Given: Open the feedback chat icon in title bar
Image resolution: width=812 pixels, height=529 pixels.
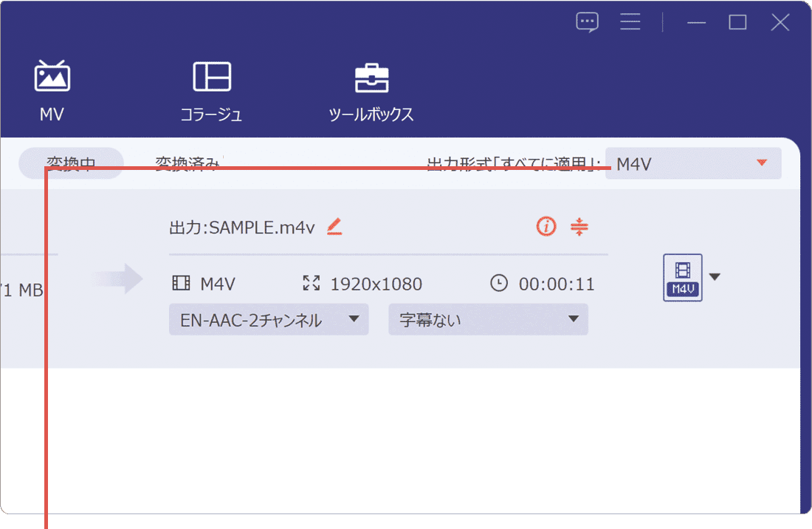Looking at the screenshot, I should tap(587, 22).
